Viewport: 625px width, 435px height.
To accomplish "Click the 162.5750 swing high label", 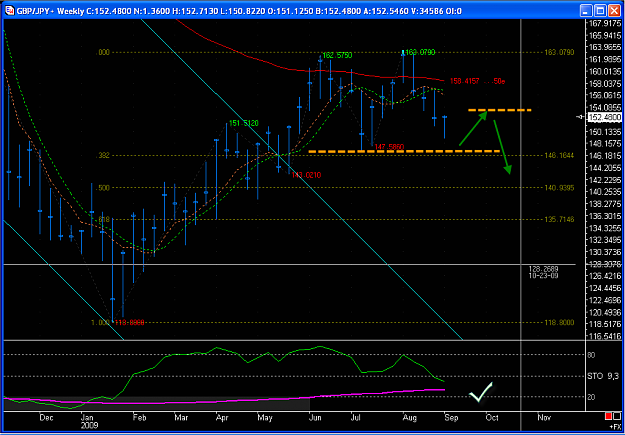I will coord(337,55).
